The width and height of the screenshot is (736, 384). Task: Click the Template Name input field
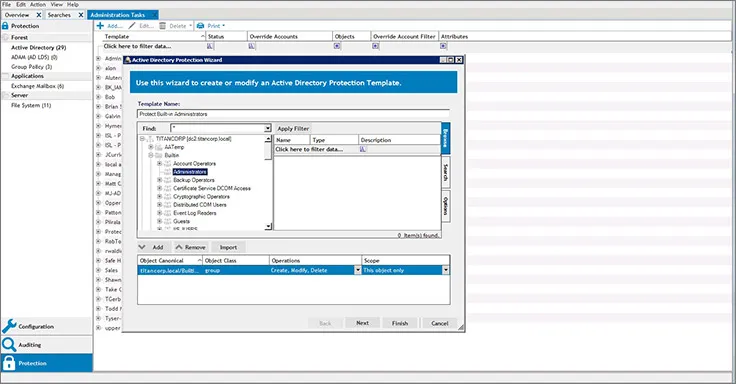pyautogui.click(x=293, y=114)
